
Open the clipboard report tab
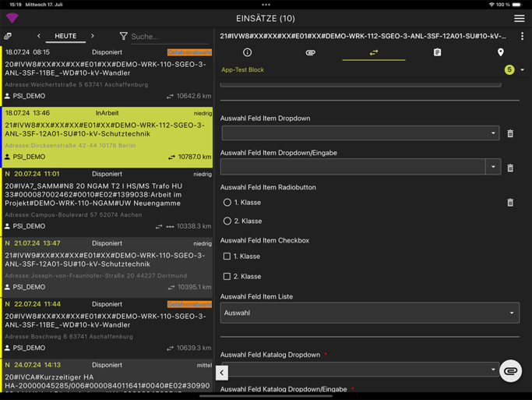pos(437,52)
